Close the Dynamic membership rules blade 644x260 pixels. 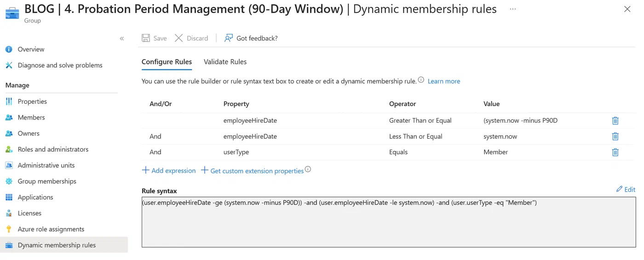click(627, 9)
